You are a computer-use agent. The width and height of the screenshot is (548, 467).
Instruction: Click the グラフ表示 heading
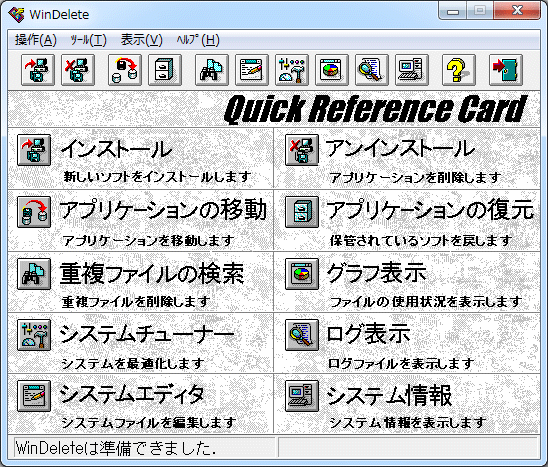[x=376, y=272]
